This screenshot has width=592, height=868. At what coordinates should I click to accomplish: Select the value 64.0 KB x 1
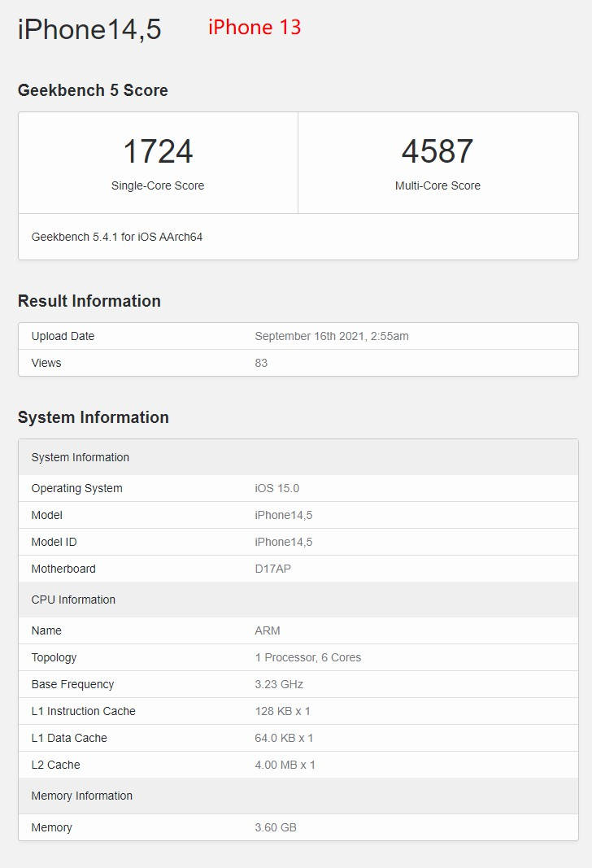284,738
